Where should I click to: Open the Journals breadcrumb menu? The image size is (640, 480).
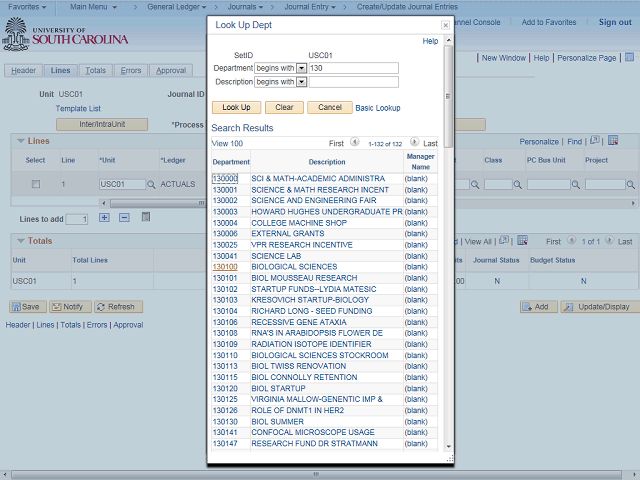(245, 7)
